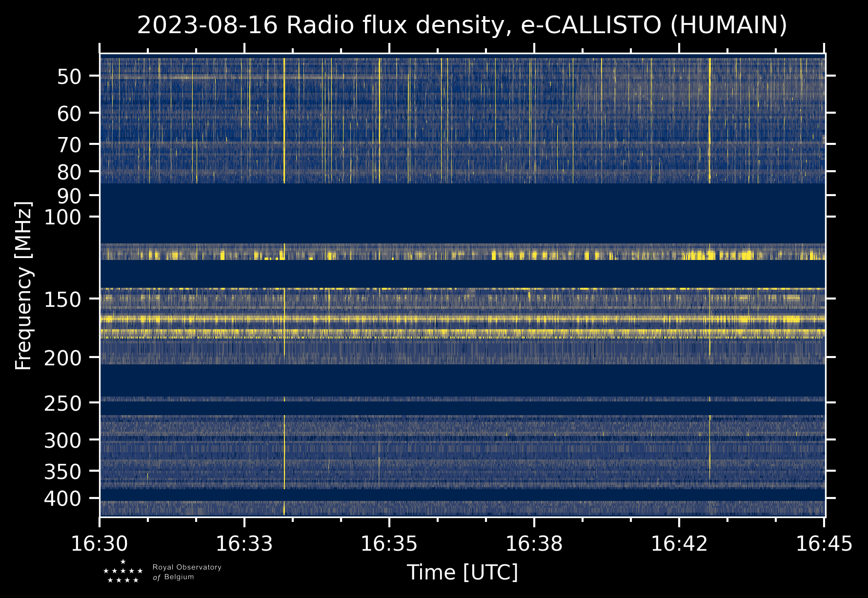Select the Time [UTC] axis label
Screen dimensions: 868x598
(x=462, y=572)
